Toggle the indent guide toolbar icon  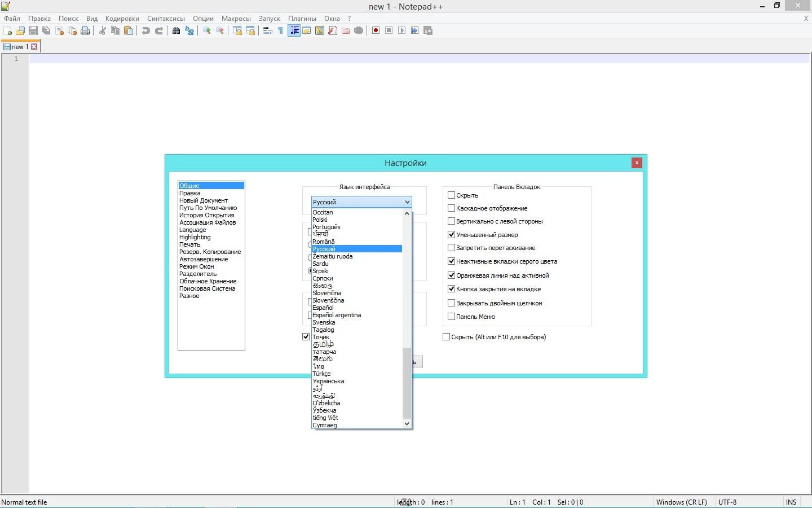[294, 30]
